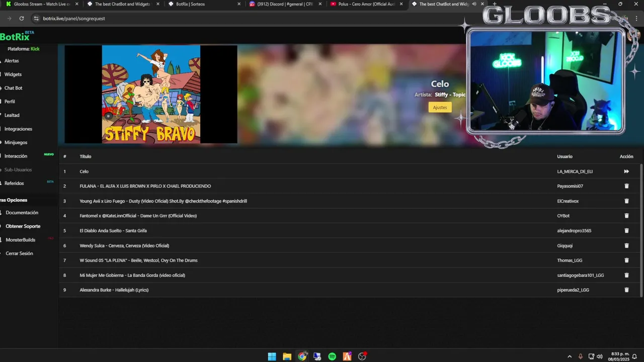Delete El Diablo Anda Suelto request
The image size is (644, 362).
626,231
